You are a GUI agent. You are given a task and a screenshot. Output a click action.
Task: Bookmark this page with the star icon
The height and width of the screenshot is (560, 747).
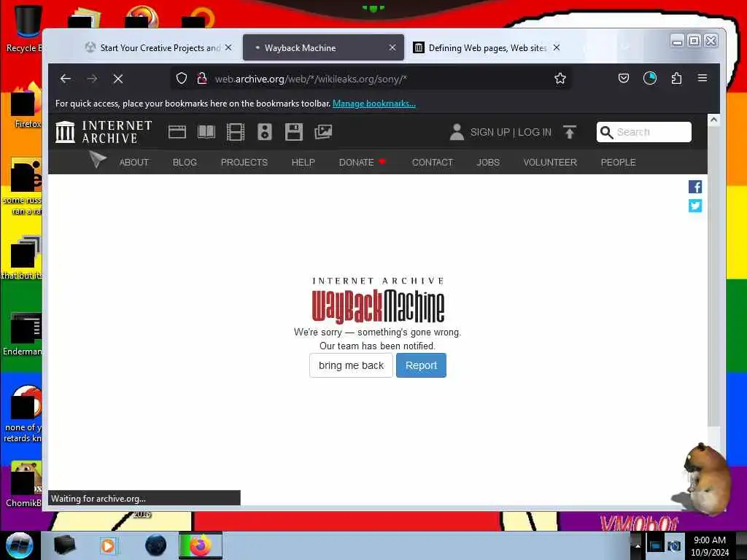pyautogui.click(x=560, y=79)
